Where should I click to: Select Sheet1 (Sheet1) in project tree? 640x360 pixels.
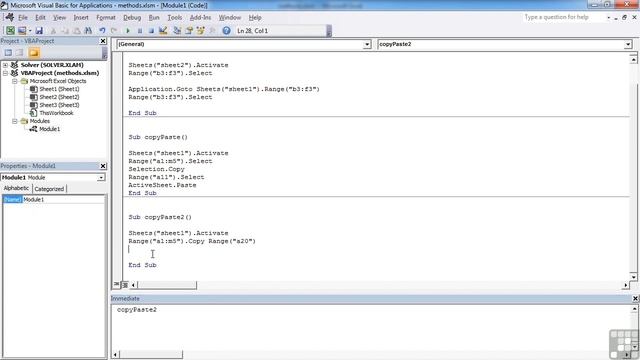(x=59, y=89)
